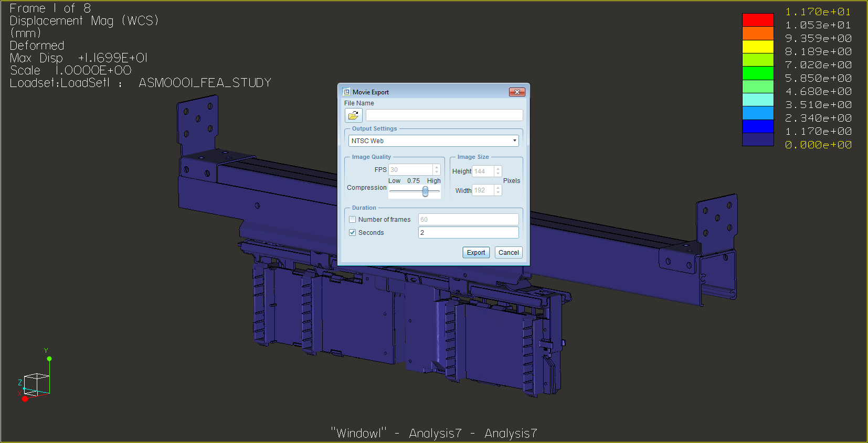The height and width of the screenshot is (443, 868).
Task: Click the Number of frames input field
Action: click(x=468, y=219)
